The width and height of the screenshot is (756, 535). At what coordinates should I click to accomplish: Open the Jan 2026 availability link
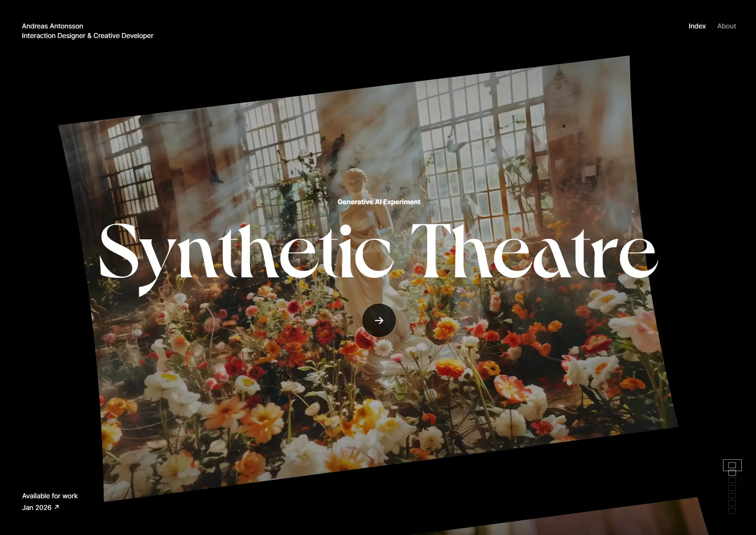(x=37, y=507)
